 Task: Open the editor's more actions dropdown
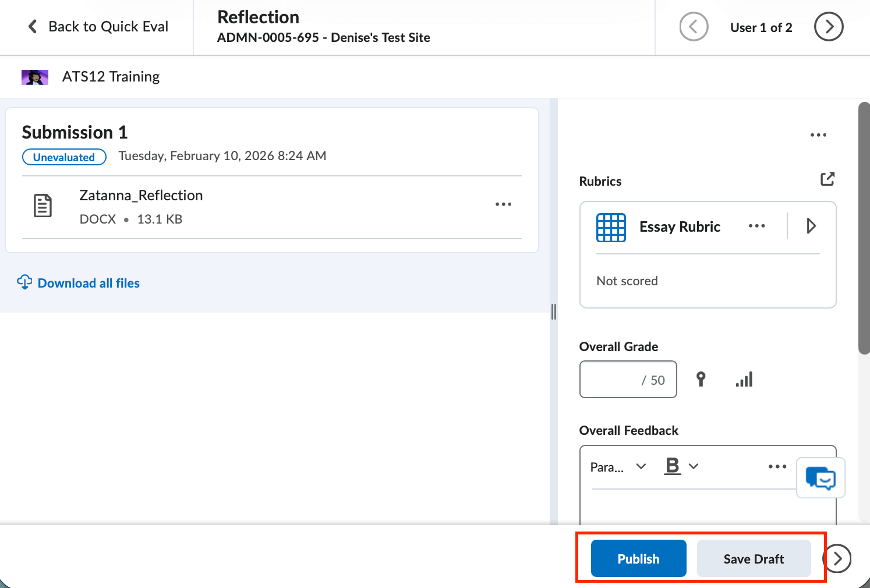tap(777, 466)
